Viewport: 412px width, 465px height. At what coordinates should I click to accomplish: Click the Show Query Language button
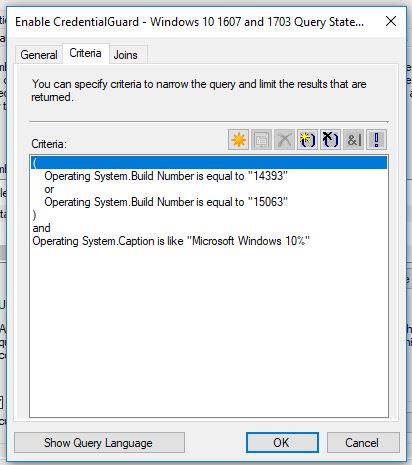click(x=99, y=443)
